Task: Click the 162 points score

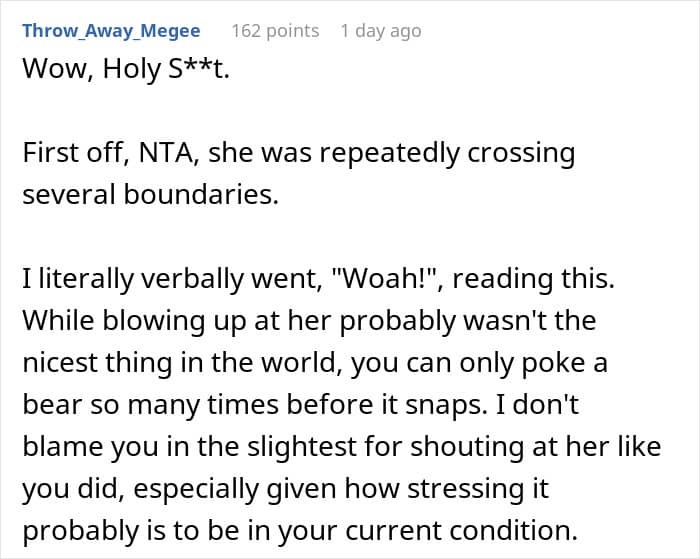Action: pyautogui.click(x=275, y=31)
